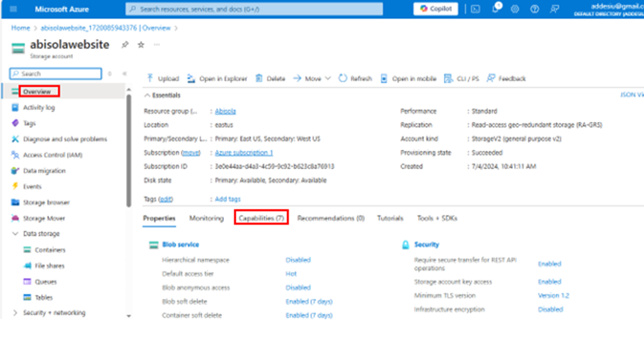This screenshot has width=644, height=348.
Task: Click Add tags link
Action: [x=227, y=199]
